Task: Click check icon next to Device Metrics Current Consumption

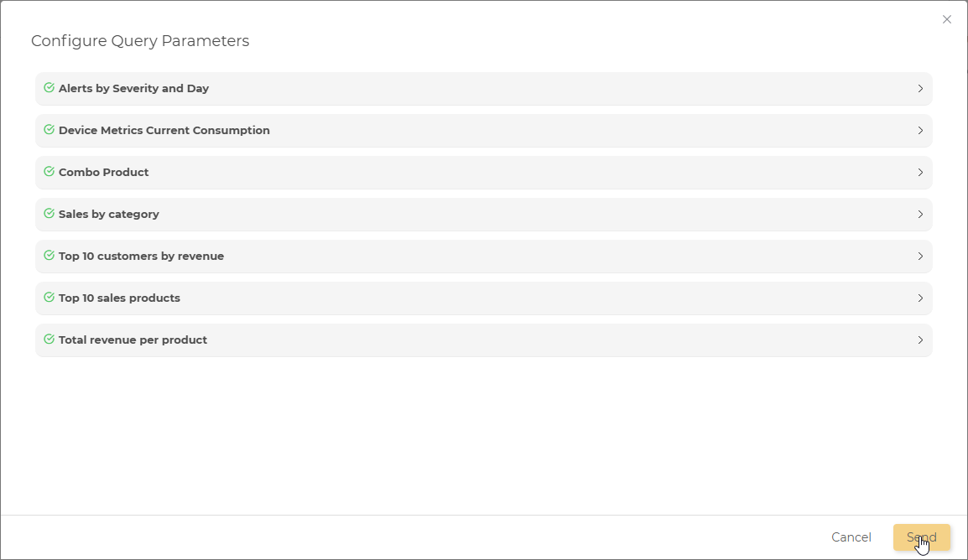Action: (49, 130)
